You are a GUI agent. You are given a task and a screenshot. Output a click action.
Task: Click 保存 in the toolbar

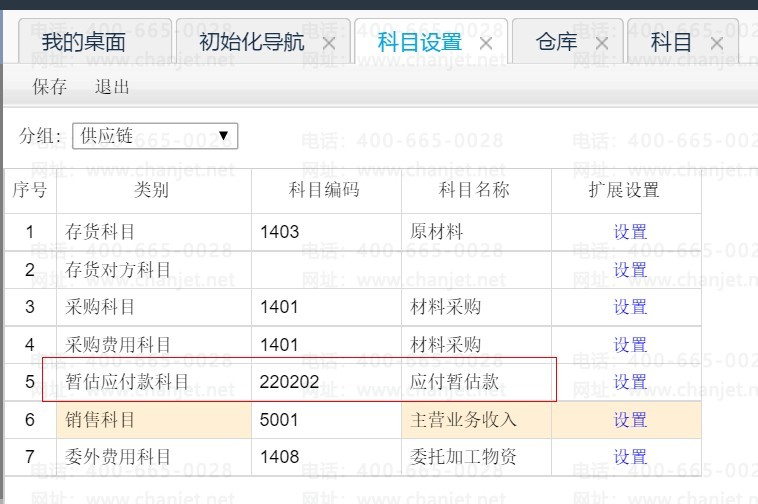tap(50, 87)
